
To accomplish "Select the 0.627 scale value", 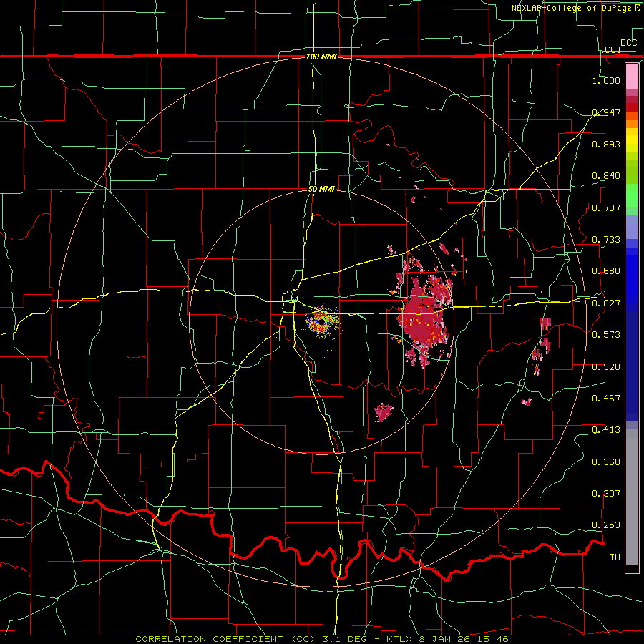I will (x=606, y=303).
